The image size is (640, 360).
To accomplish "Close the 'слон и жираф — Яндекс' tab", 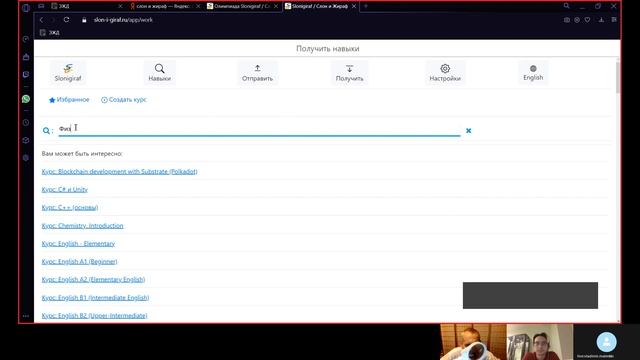I will (x=198, y=6).
